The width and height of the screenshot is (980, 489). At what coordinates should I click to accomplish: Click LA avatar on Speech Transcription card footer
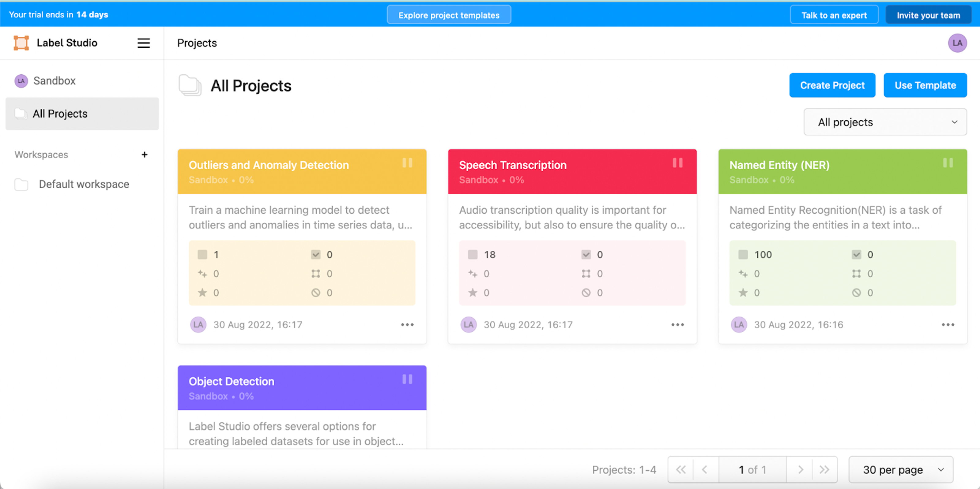click(x=468, y=325)
